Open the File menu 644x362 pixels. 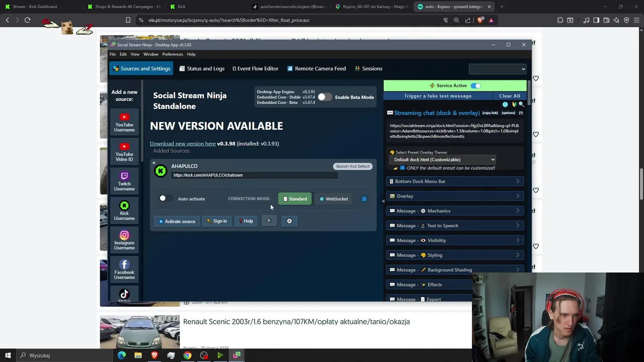coord(113,54)
